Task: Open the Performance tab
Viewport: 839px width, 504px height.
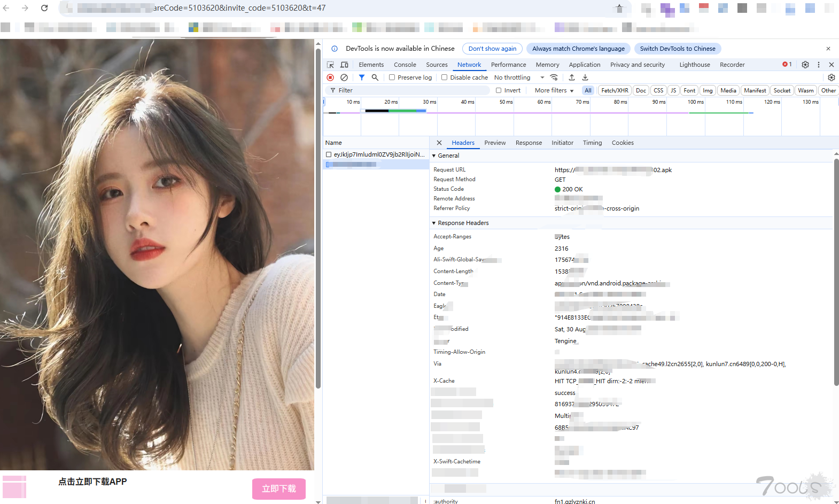Action: coord(509,65)
